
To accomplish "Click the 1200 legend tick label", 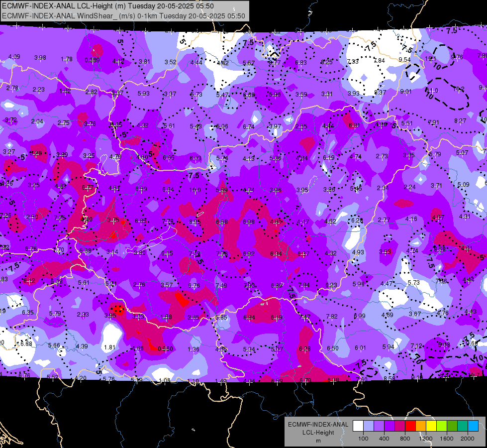I will [x=426, y=439].
